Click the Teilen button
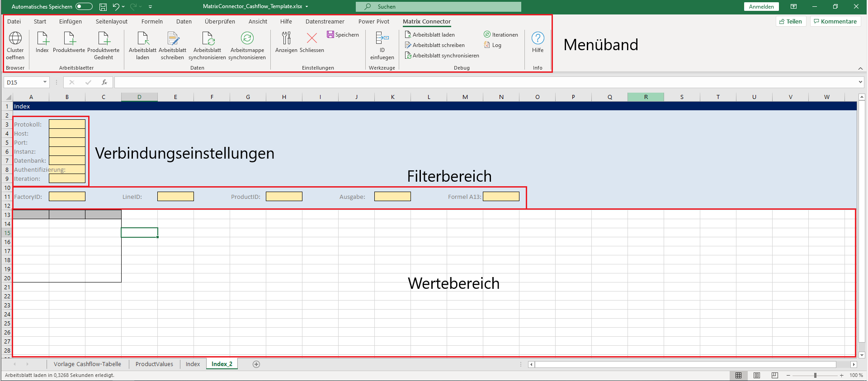The height and width of the screenshot is (381, 868). (790, 22)
